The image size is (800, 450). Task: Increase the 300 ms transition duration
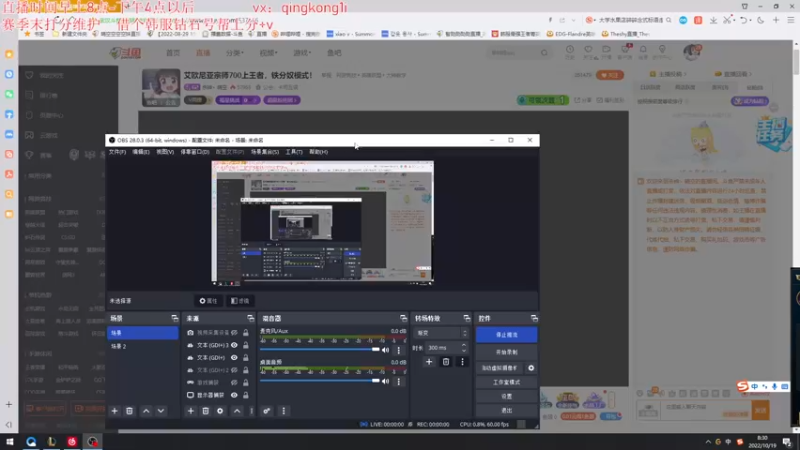point(464,345)
